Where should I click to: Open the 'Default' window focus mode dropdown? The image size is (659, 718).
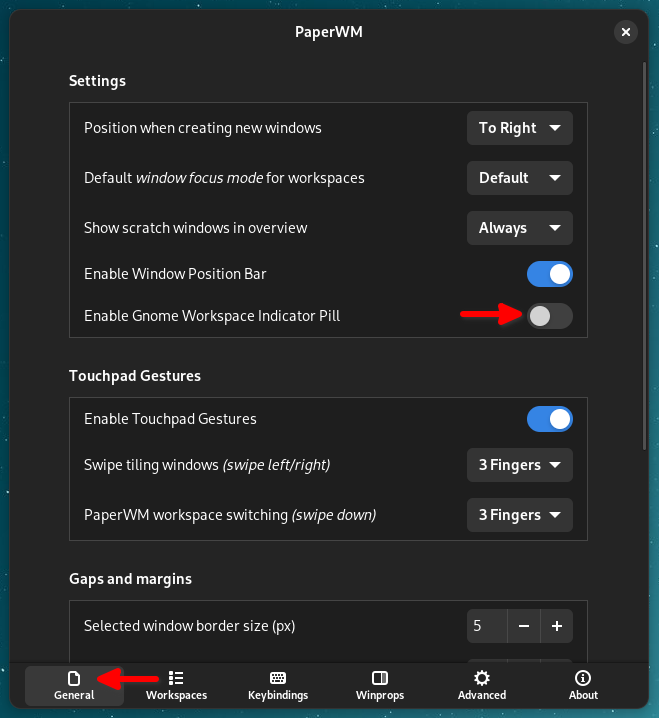tap(520, 178)
